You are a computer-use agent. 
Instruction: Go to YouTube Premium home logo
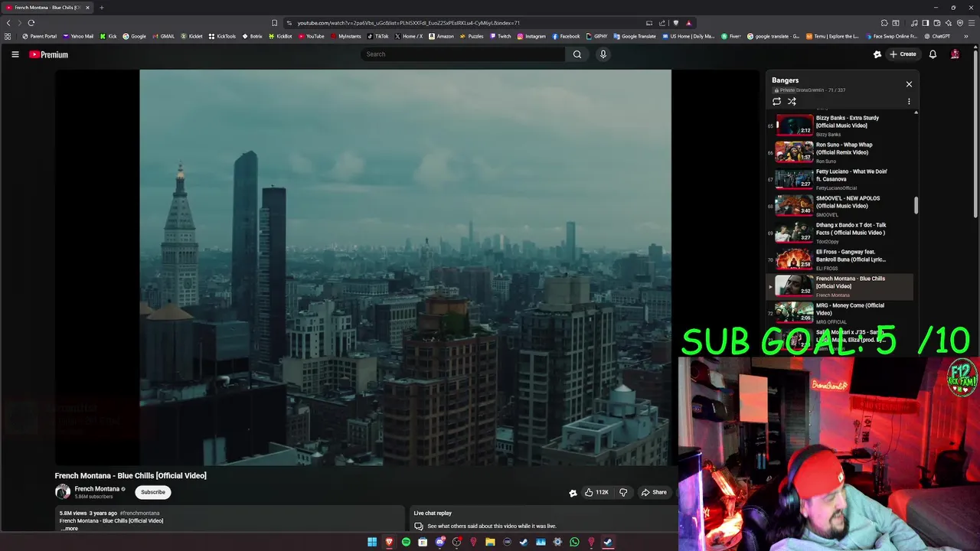(48, 54)
